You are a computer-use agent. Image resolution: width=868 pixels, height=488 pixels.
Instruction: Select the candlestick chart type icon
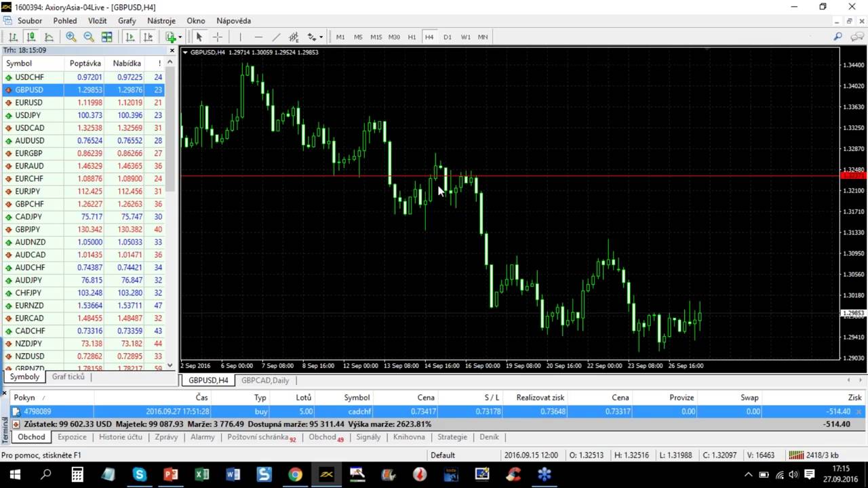[x=31, y=37]
